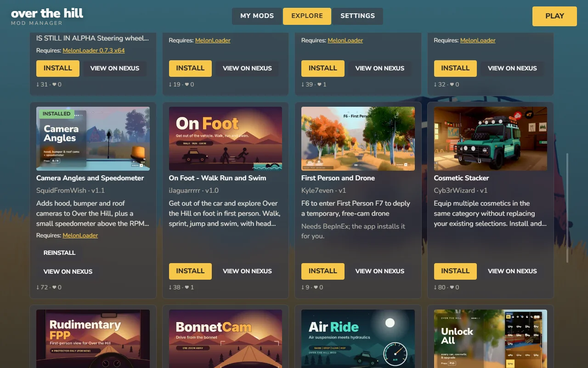Screen dimensions: 588x368
Task: Click the Over the Hill logo
Action: coord(47,16)
